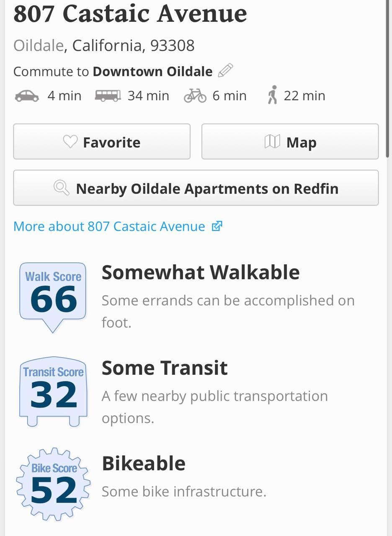Image resolution: width=392 pixels, height=536 pixels.
Task: Select the bus commute time icon
Action: pyautogui.click(x=108, y=96)
